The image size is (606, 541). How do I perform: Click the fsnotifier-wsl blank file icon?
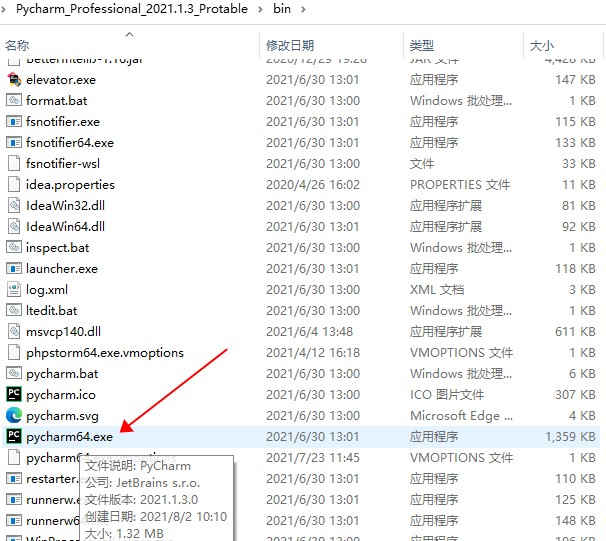click(14, 163)
